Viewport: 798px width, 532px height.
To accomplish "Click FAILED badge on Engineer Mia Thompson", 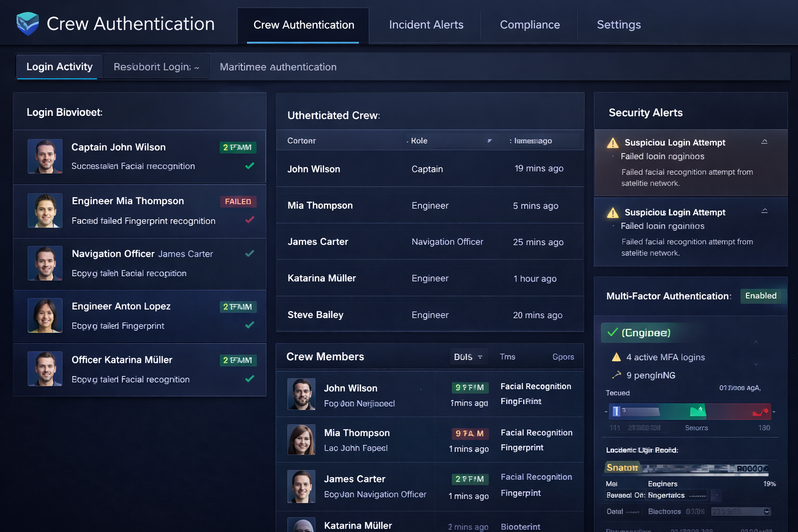I will 238,202.
